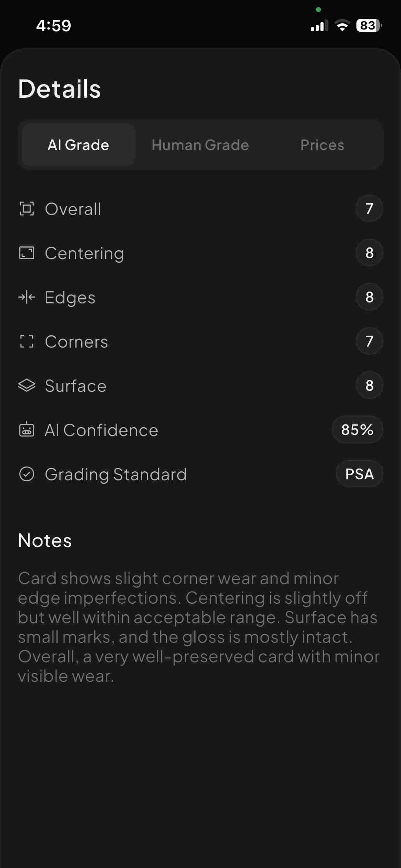Image resolution: width=401 pixels, height=868 pixels.
Task: Select the AI Grade tab
Action: (x=78, y=145)
